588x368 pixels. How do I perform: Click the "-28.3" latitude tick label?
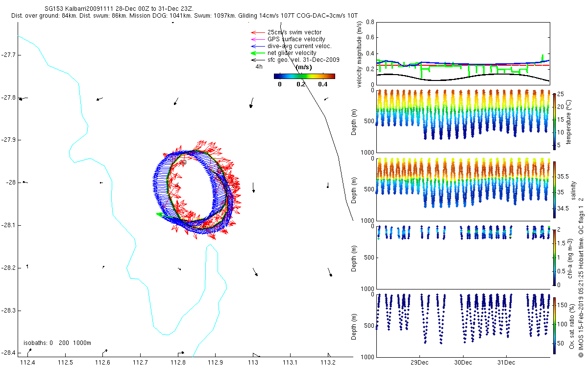click(x=9, y=311)
